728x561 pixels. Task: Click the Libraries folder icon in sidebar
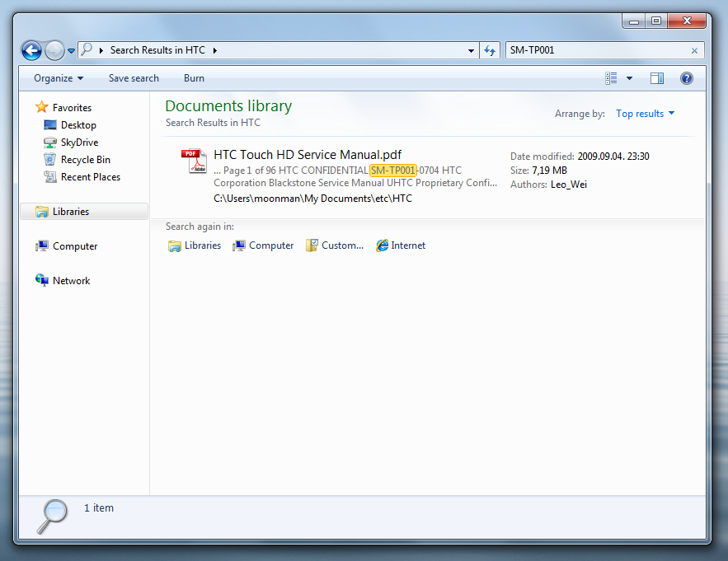point(42,212)
